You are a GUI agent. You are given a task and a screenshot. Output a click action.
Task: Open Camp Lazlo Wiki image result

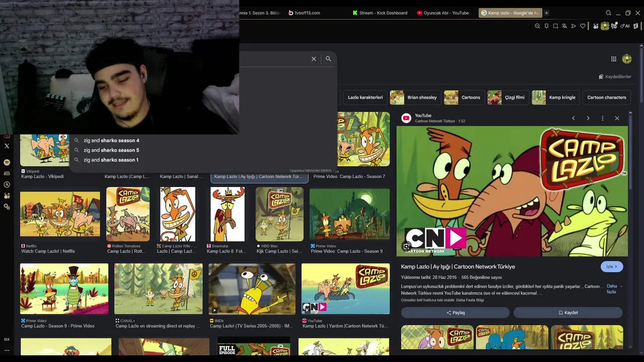pos(178,214)
